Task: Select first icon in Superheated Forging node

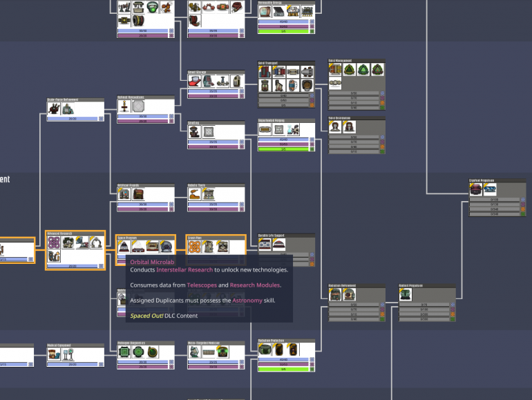Action: (x=265, y=129)
